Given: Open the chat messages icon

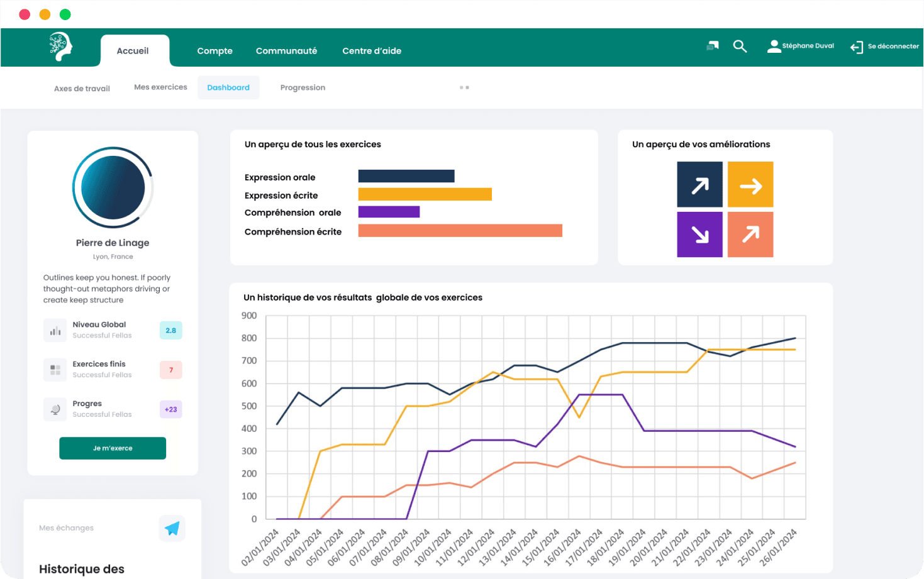Looking at the screenshot, I should click(x=712, y=46).
